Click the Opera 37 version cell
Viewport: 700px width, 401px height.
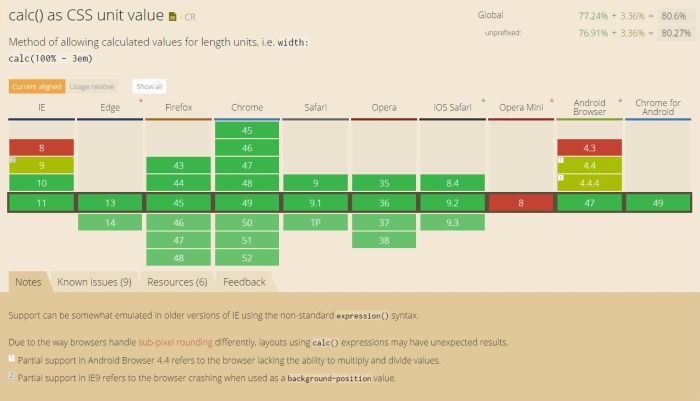(384, 222)
